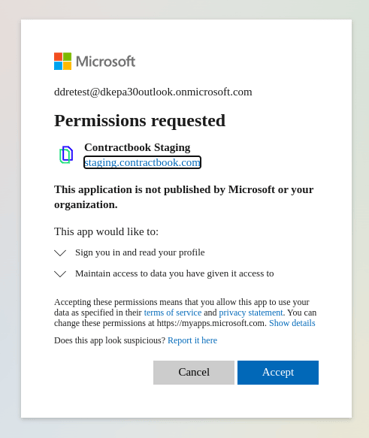This screenshot has width=369, height=438.
Task: Click the Microsoft four-color square logo
Action: coord(63,61)
